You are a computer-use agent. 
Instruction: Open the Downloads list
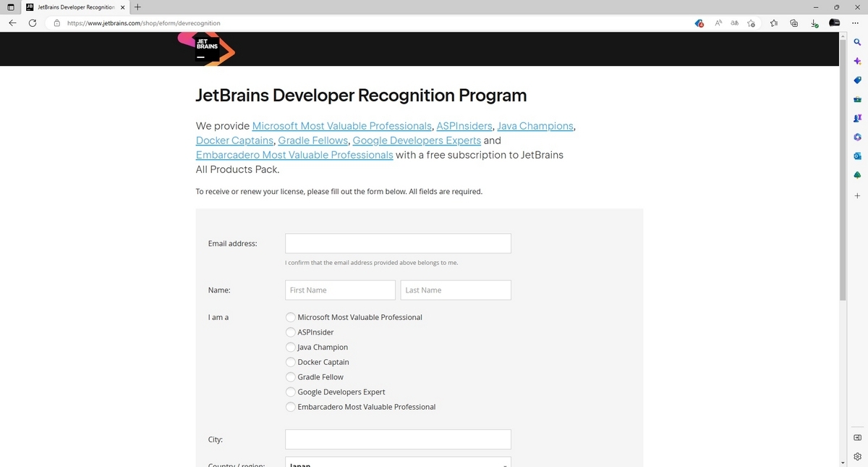(814, 23)
